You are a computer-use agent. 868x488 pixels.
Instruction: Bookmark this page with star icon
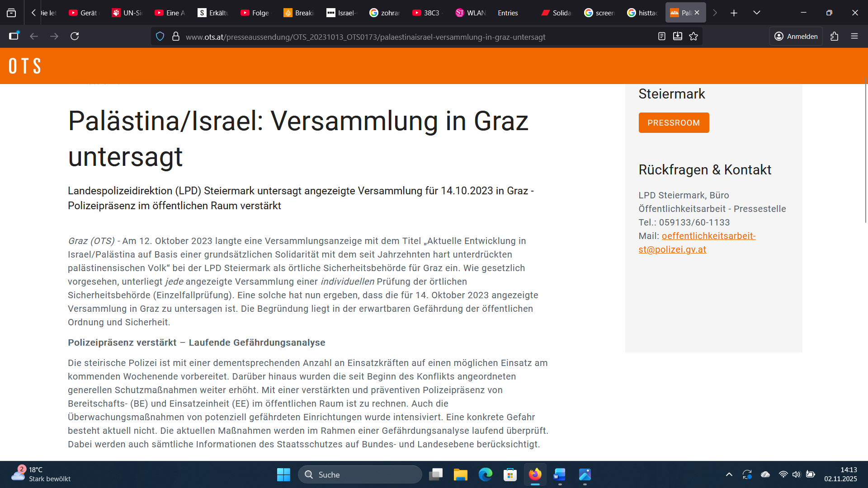[x=693, y=36]
